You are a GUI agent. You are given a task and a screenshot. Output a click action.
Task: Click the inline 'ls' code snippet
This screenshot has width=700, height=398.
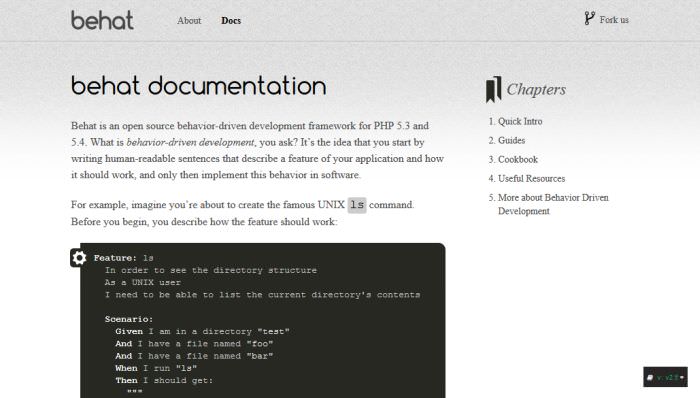click(357, 205)
